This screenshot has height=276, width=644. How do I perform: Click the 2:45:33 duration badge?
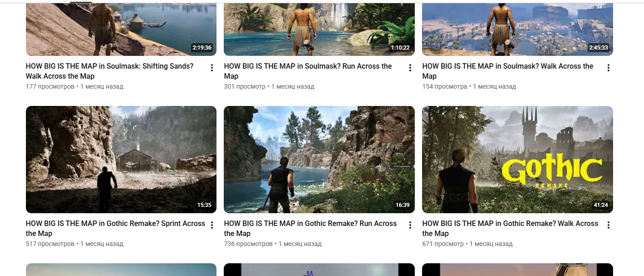pyautogui.click(x=599, y=48)
